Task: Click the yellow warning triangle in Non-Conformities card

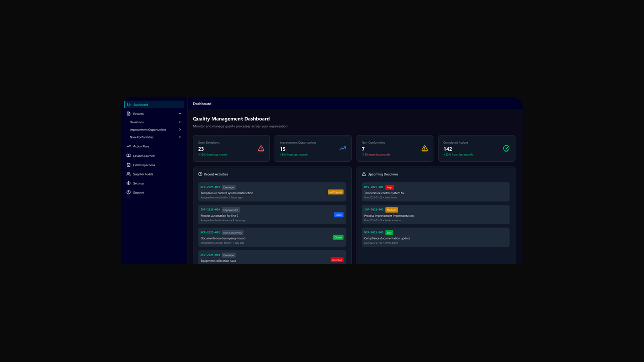Action: coord(425,148)
